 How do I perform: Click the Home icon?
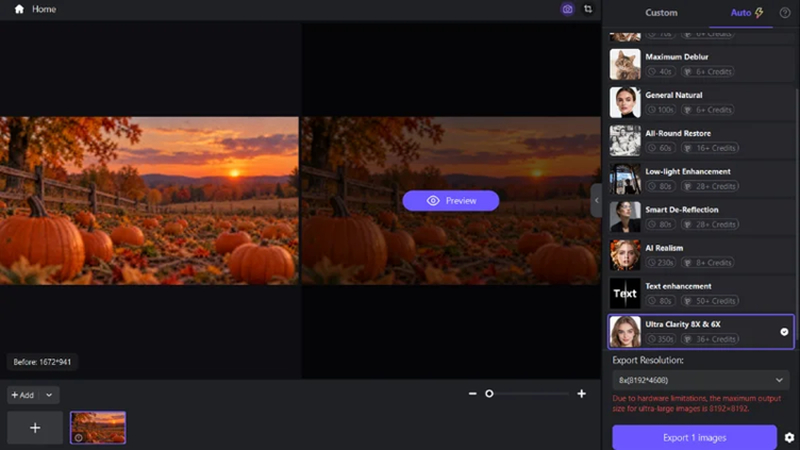[x=19, y=9]
